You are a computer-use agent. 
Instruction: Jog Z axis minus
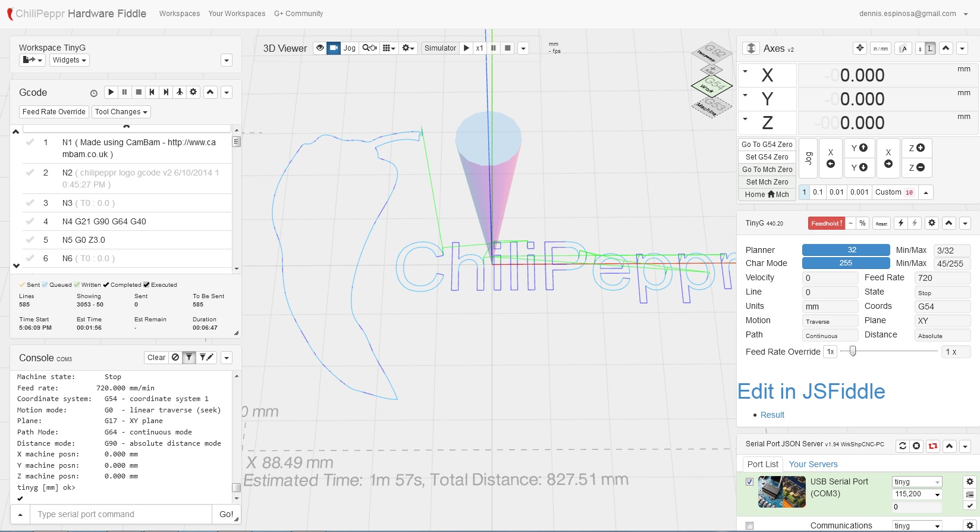[x=917, y=168]
